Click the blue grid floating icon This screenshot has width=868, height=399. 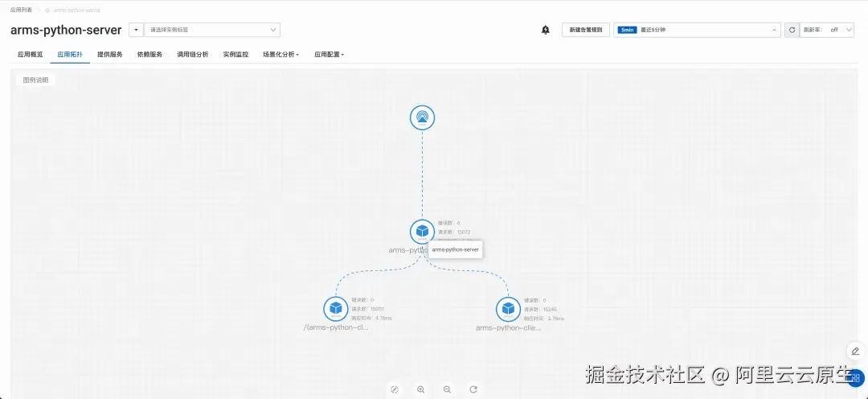856,379
